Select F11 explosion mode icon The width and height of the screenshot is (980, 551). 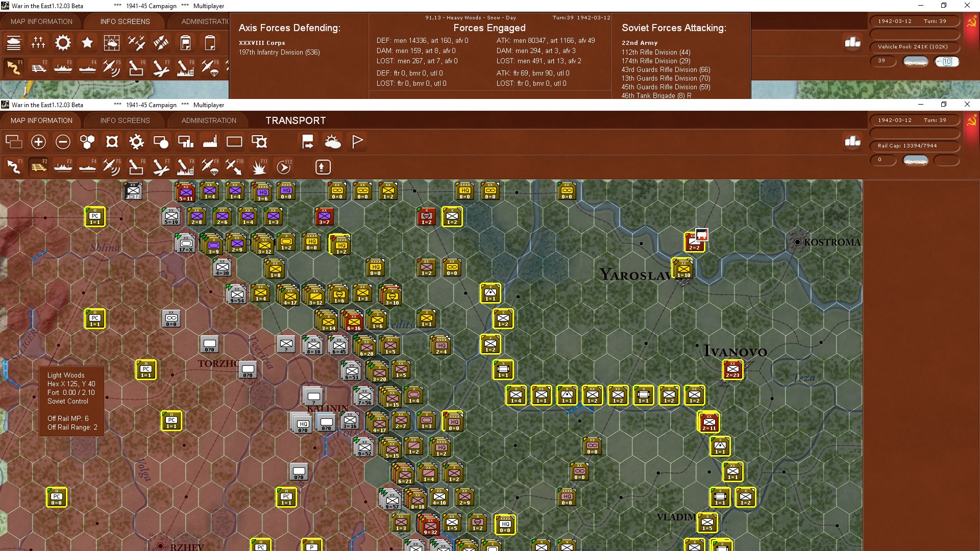point(259,167)
